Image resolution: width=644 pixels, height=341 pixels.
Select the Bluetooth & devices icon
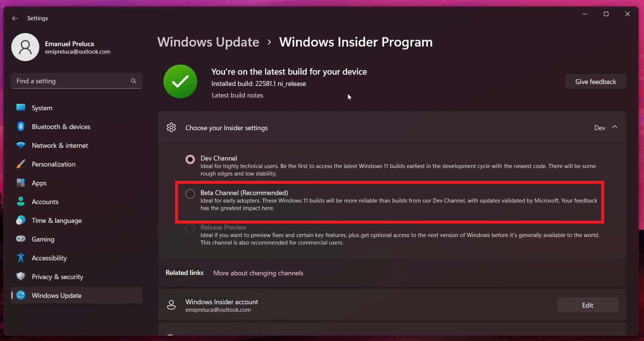(21, 126)
